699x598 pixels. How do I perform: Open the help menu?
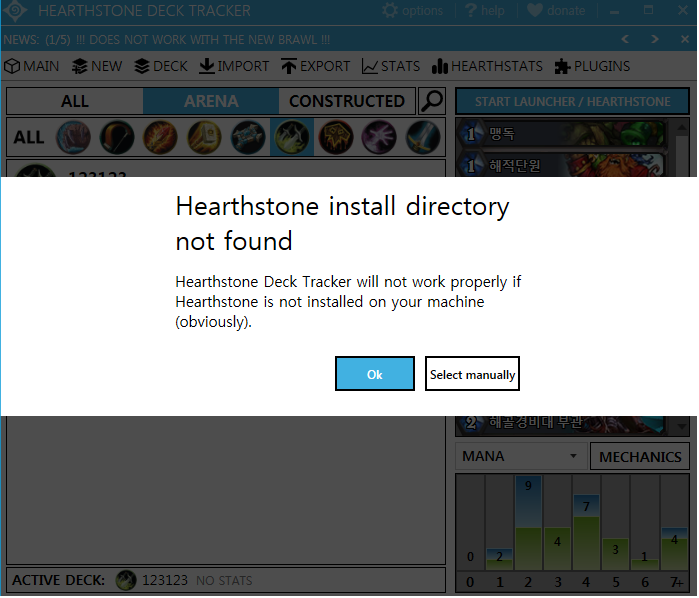tap(485, 10)
